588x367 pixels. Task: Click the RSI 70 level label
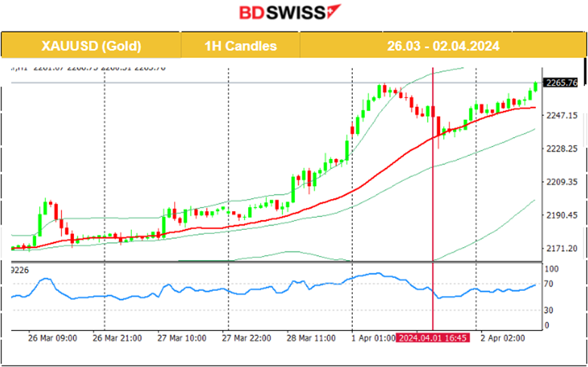tap(550, 284)
